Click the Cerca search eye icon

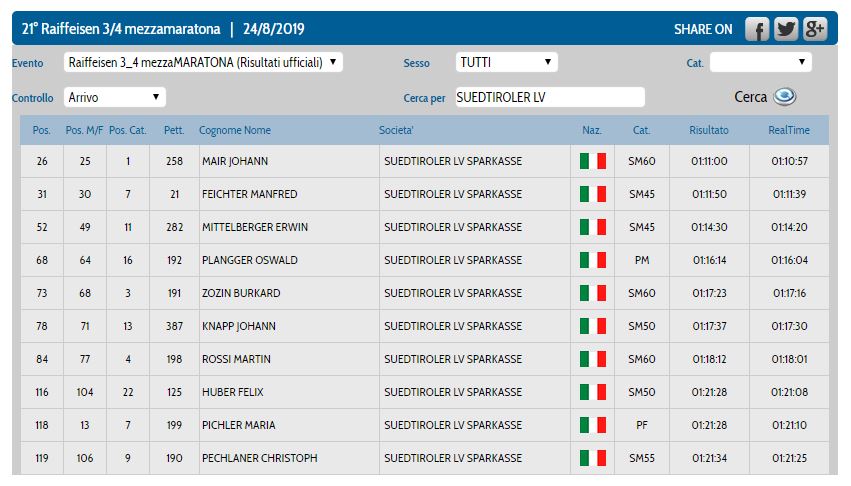click(x=785, y=97)
